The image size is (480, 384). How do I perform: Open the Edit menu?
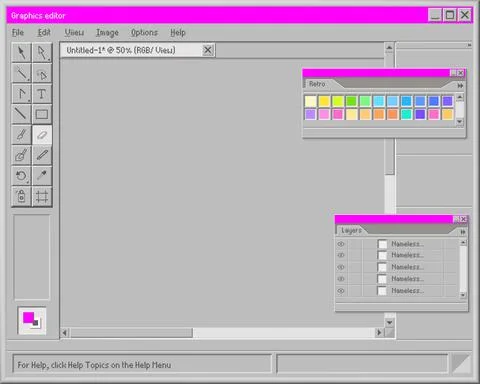point(44,33)
